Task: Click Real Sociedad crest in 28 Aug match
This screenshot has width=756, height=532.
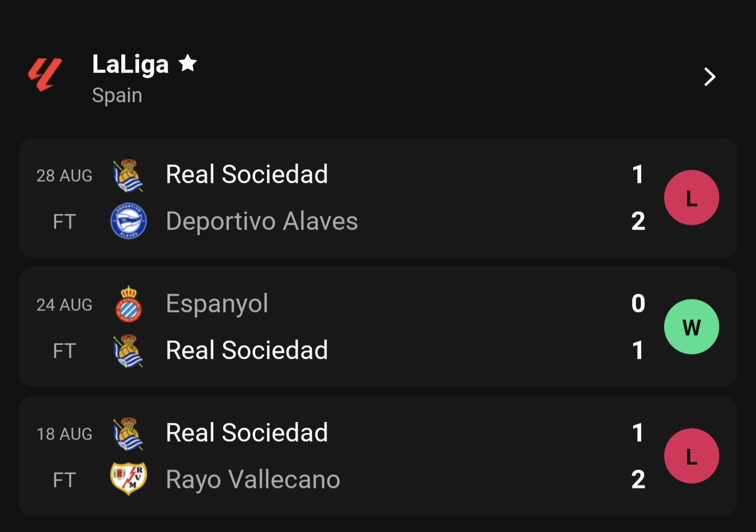Action: (128, 175)
